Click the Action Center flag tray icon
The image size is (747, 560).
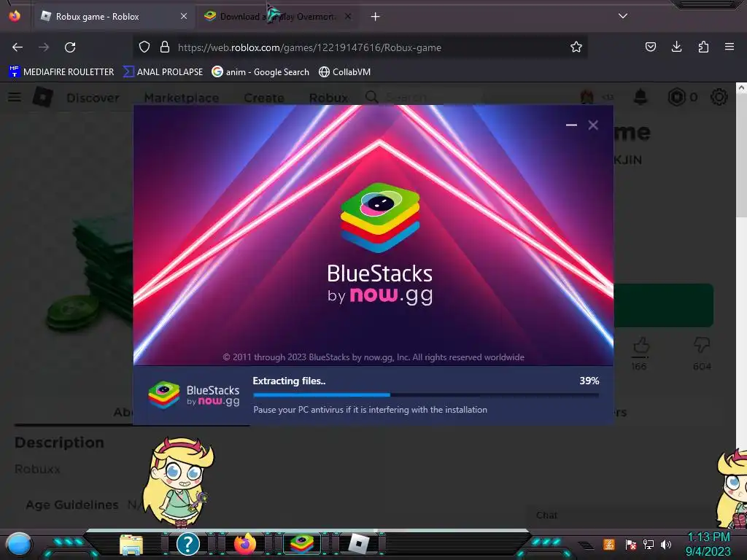tap(630, 544)
